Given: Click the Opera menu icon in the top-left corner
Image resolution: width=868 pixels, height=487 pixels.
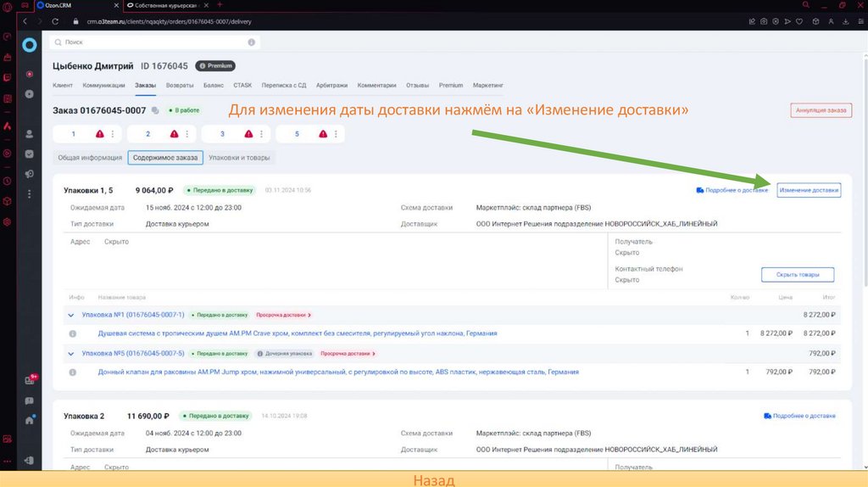Looking at the screenshot, I should point(7,6).
